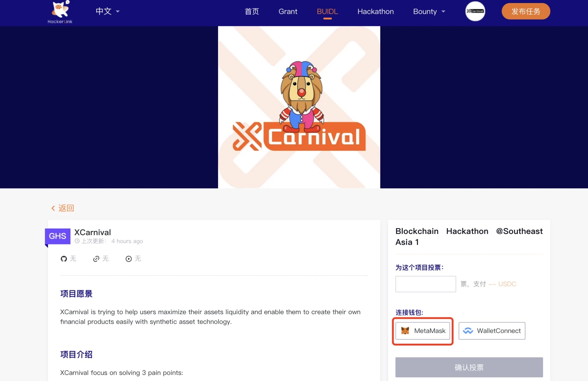
Task: Click the link icon showing 无
Action: tap(95, 258)
